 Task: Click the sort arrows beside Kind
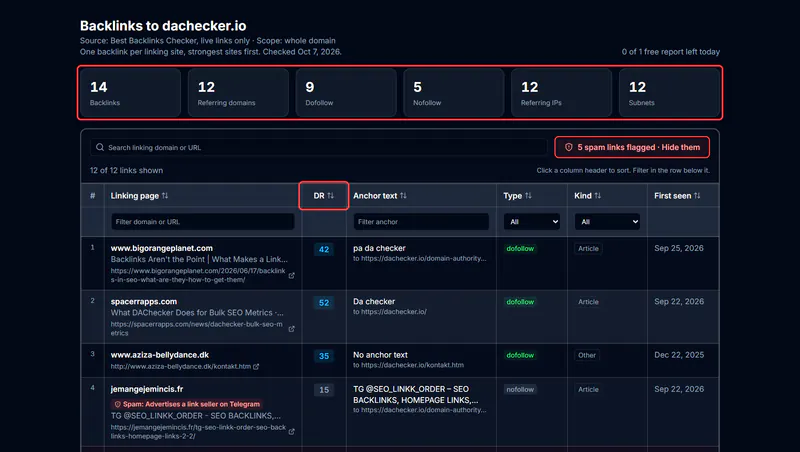tap(597, 195)
